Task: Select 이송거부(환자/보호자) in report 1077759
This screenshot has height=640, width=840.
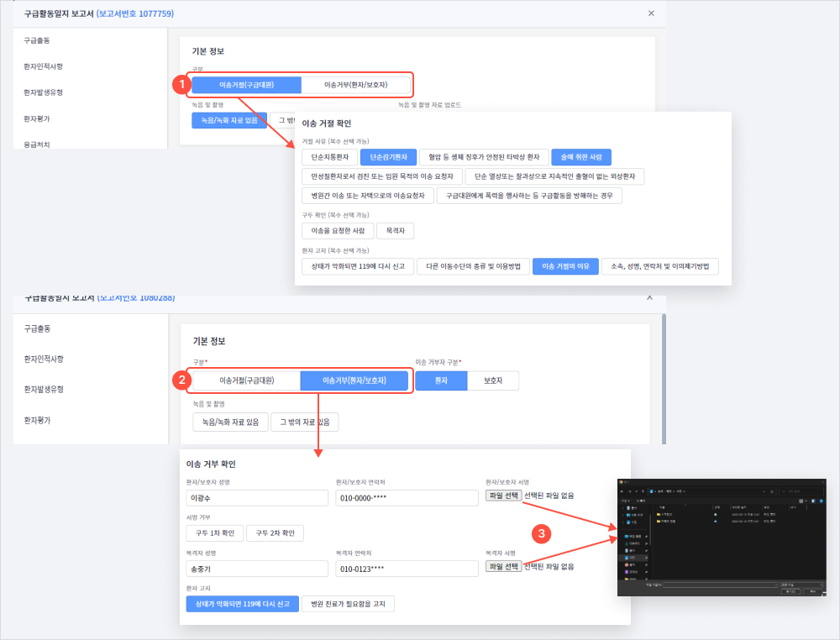Action: [355, 85]
